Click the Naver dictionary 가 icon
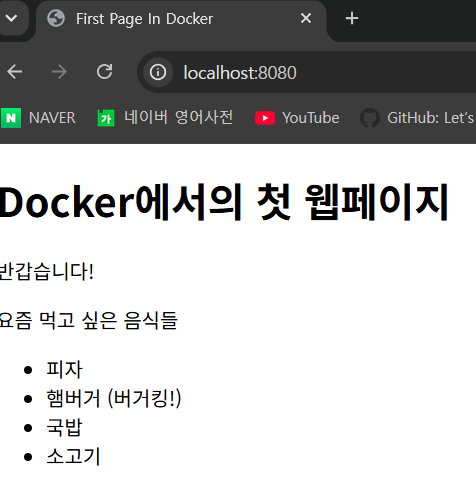Image resolution: width=476 pixels, height=492 pixels. pos(106,118)
